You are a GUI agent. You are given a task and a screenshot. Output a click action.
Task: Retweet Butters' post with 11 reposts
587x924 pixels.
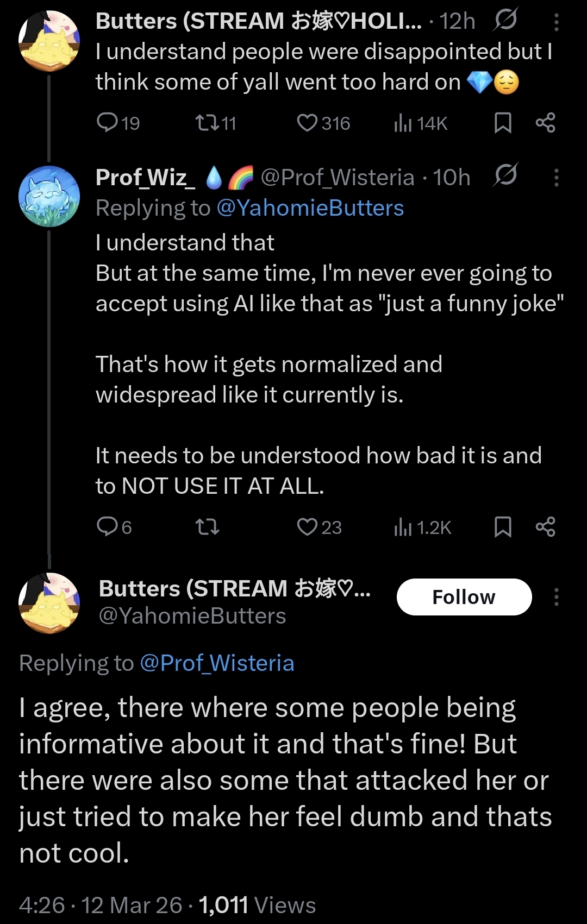tap(207, 123)
